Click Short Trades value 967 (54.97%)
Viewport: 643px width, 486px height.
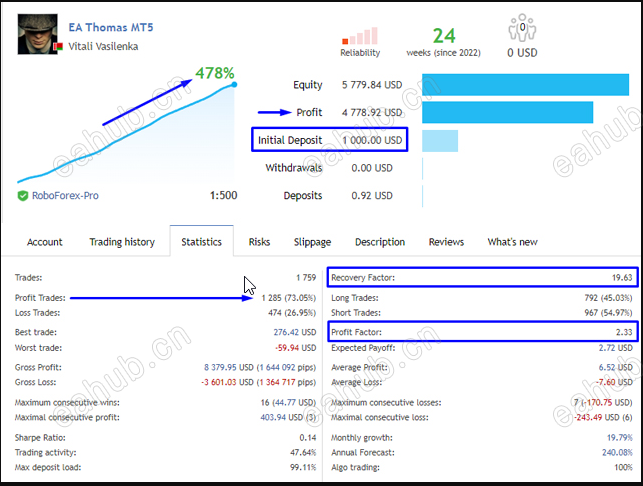[x=609, y=313]
